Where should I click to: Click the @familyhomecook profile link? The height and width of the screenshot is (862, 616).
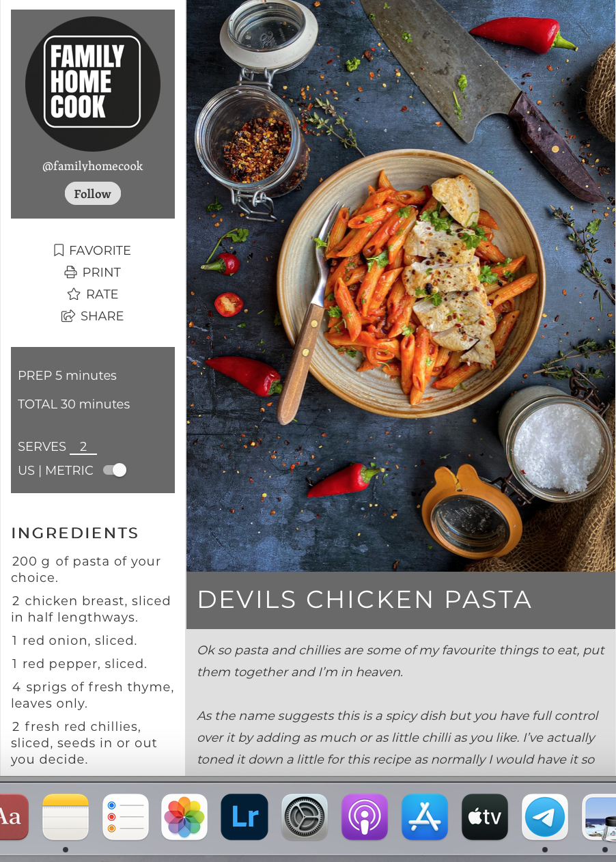coord(93,166)
